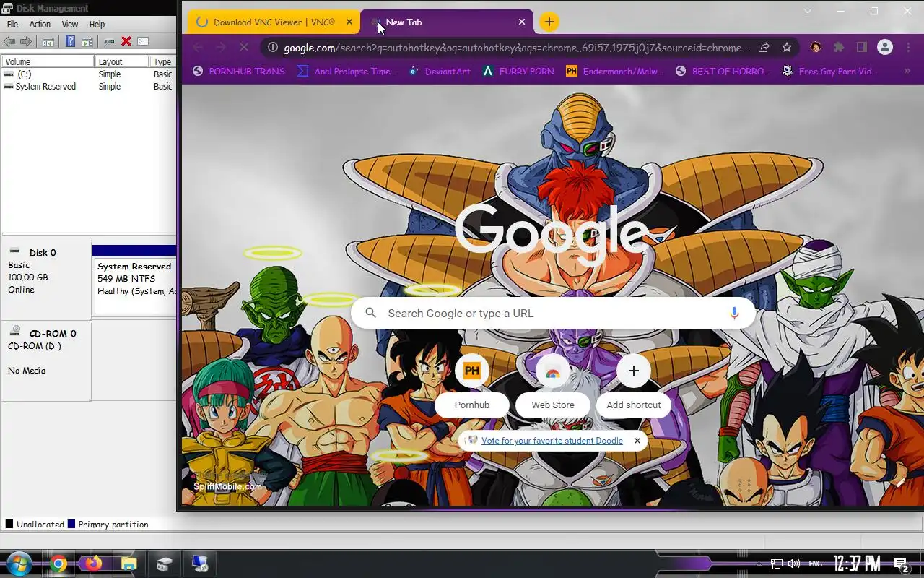924x578 pixels.
Task: Select the (C:) volume row
Action: pyautogui.click(x=89, y=74)
